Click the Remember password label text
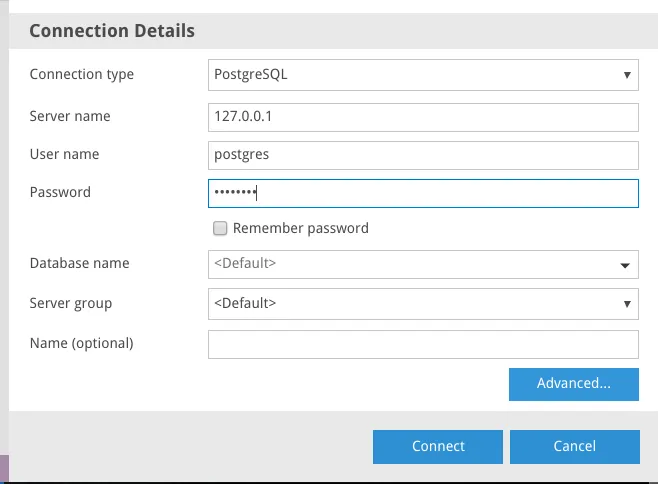 tap(300, 228)
